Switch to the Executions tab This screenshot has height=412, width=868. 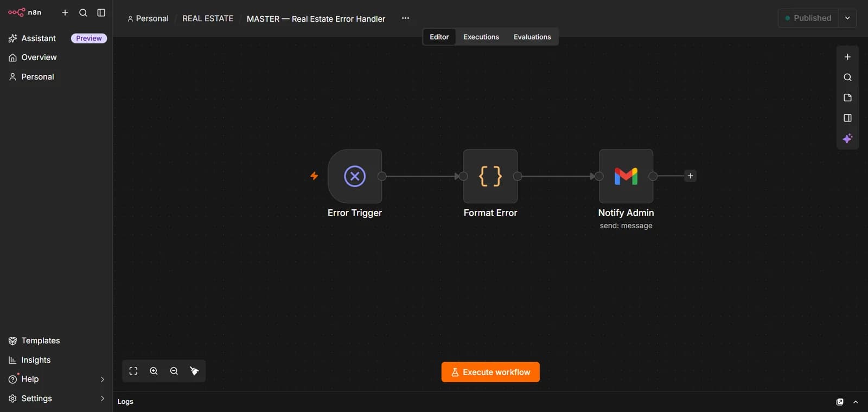[481, 37]
